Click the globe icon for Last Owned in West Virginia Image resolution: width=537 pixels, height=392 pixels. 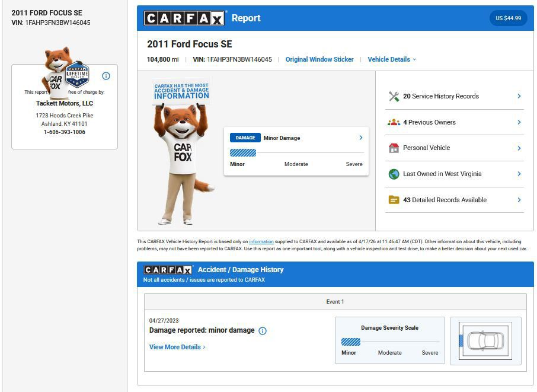[x=394, y=174]
